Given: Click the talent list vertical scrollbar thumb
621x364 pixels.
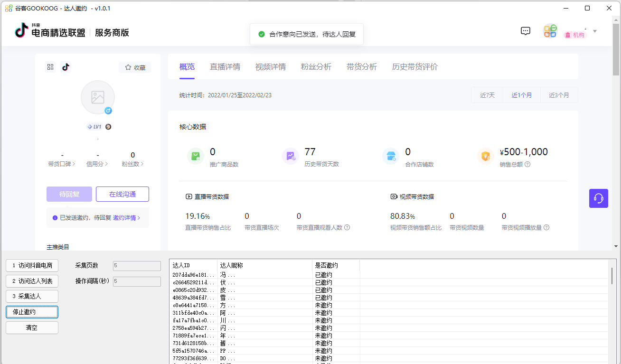Looking at the screenshot, I should point(612,275).
